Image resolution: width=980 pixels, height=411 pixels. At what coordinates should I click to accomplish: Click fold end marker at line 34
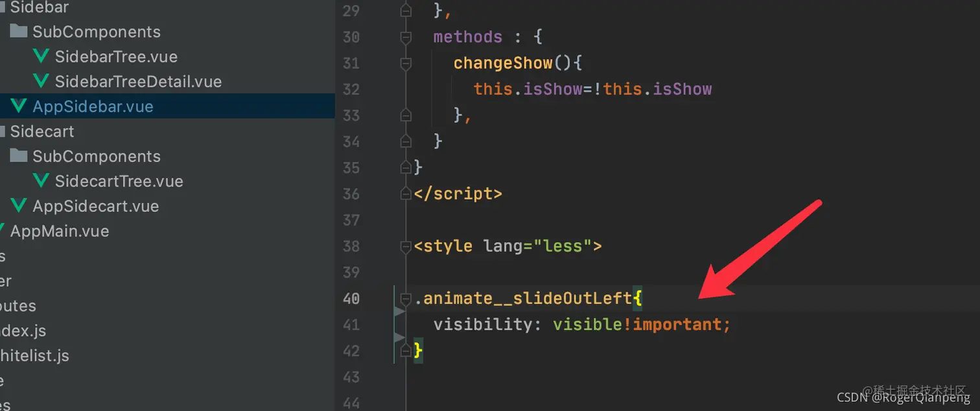406,141
